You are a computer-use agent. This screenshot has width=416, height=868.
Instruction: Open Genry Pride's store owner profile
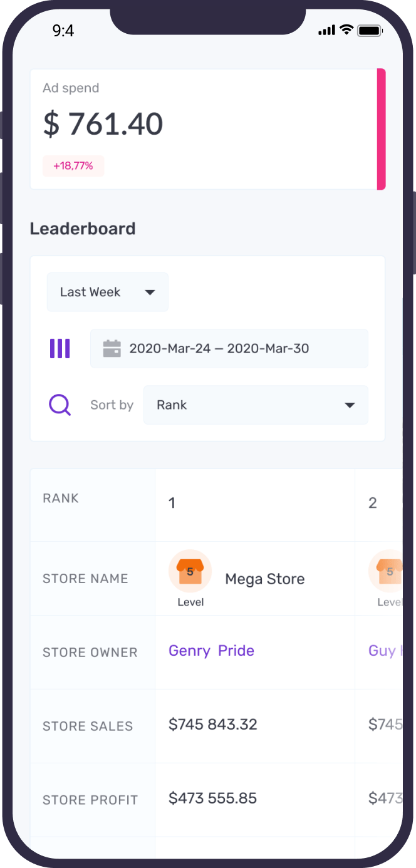tap(211, 651)
